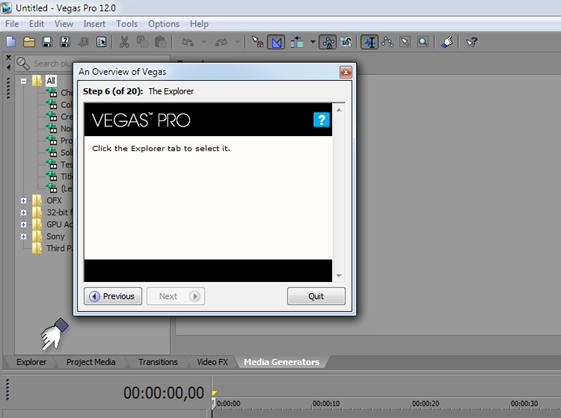Click the What's This help toolbar icon

click(472, 42)
